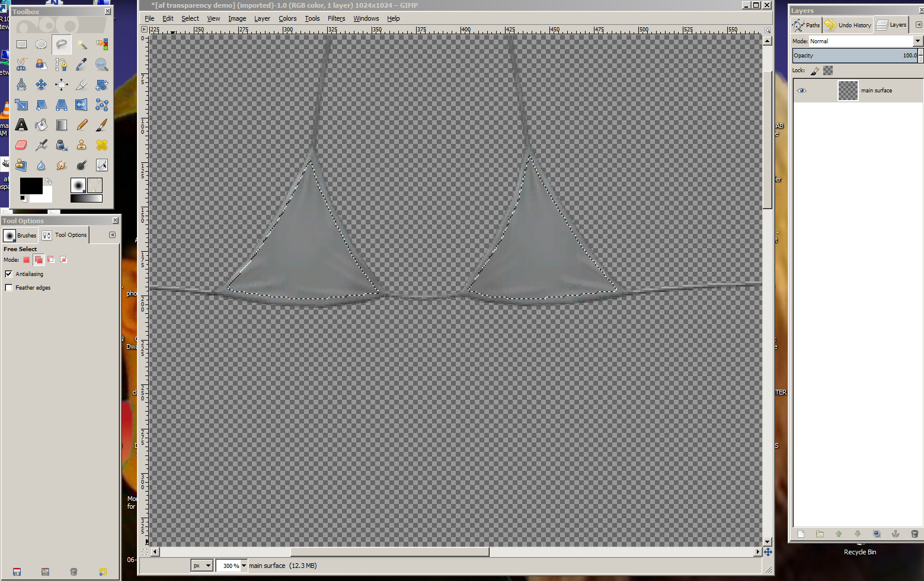The image size is (924, 581).
Task: Open the Layers dock tab configuration menu arrow
Action: [x=919, y=25]
